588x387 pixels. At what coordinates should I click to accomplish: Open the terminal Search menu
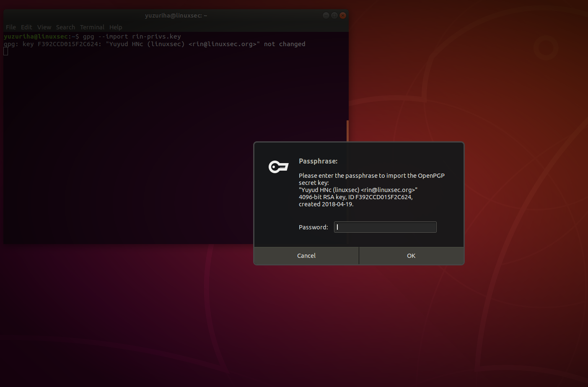coord(65,27)
